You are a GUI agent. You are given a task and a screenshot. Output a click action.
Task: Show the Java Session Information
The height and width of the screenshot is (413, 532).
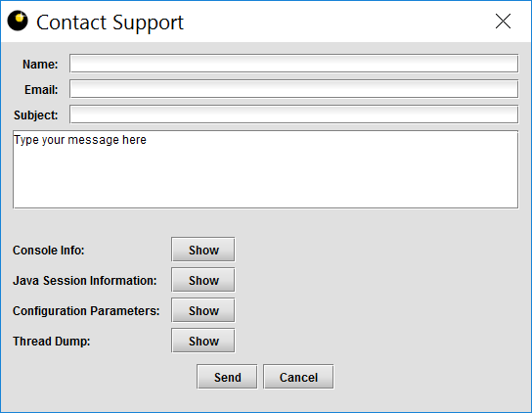tap(203, 280)
